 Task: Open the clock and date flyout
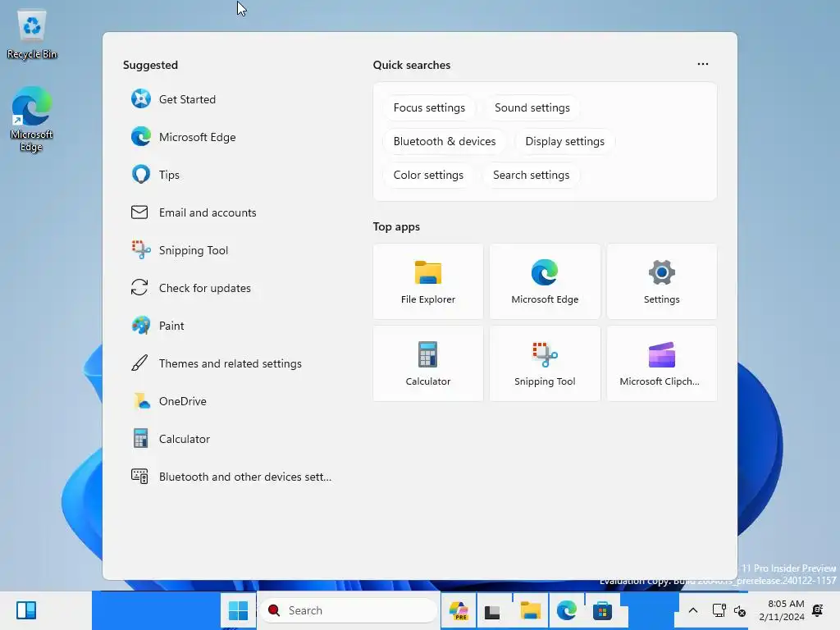click(x=782, y=610)
